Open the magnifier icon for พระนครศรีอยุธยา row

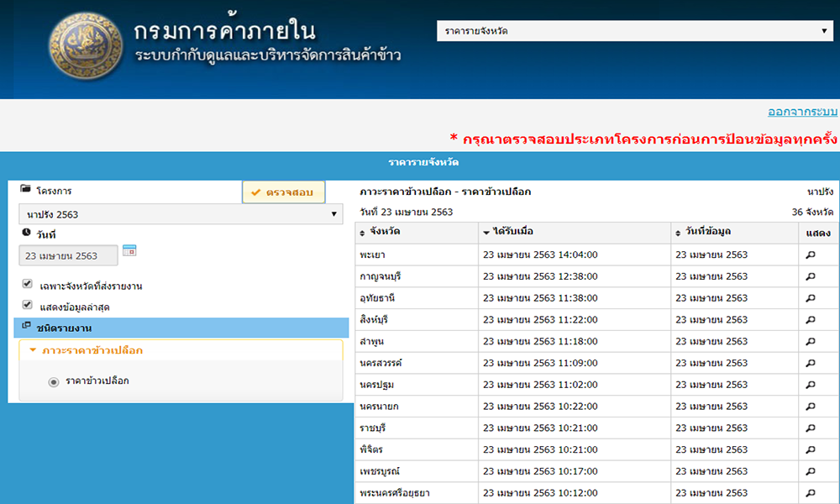[x=811, y=493]
